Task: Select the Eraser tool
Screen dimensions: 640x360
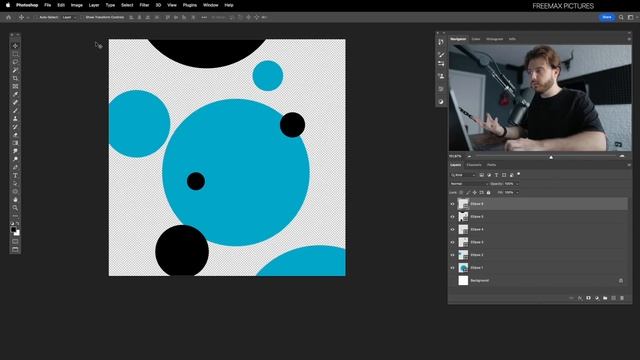Action: click(x=16, y=135)
